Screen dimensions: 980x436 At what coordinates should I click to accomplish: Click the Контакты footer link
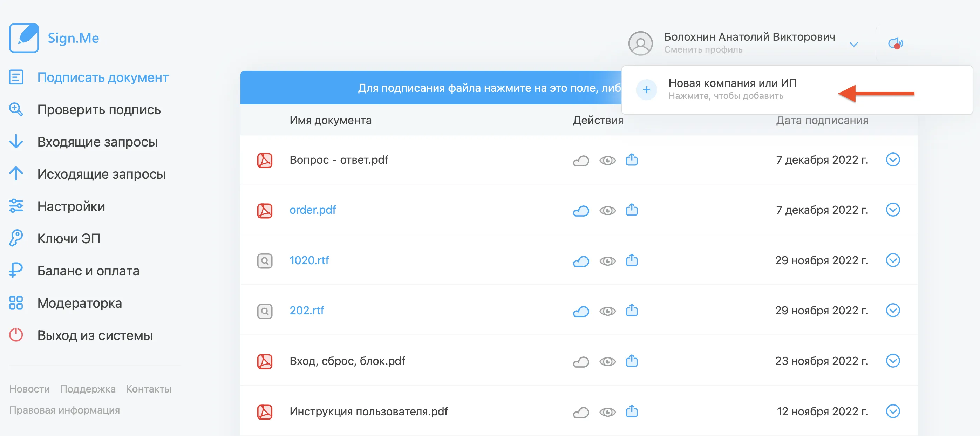click(149, 389)
